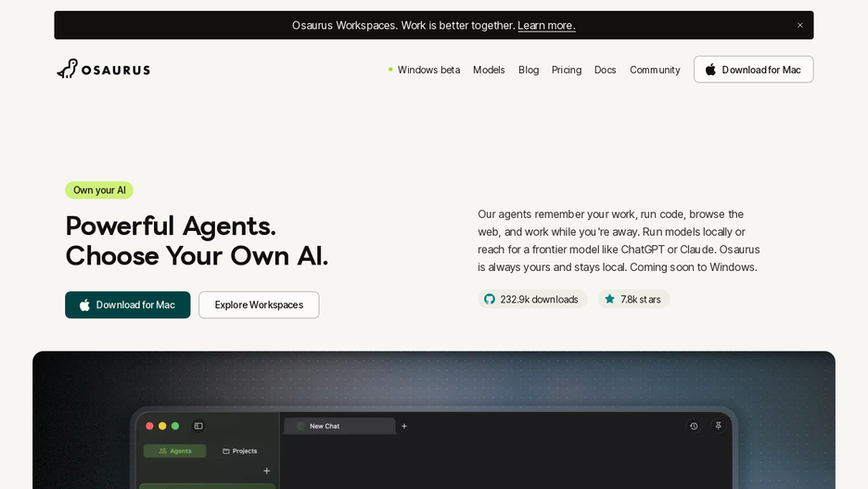Click the header Download for Mac button

coord(753,70)
